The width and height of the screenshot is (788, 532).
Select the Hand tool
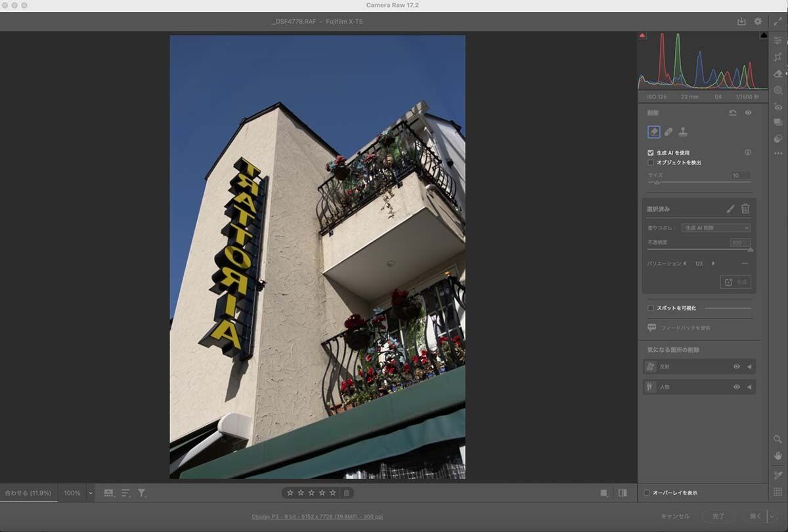(x=778, y=455)
